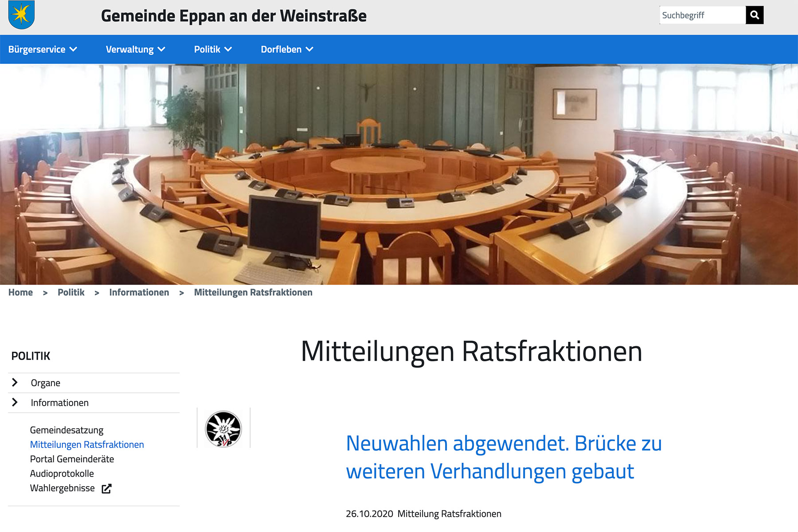This screenshot has width=798, height=532.
Task: Click Politik in the breadcrumb trail
Action: (x=71, y=293)
